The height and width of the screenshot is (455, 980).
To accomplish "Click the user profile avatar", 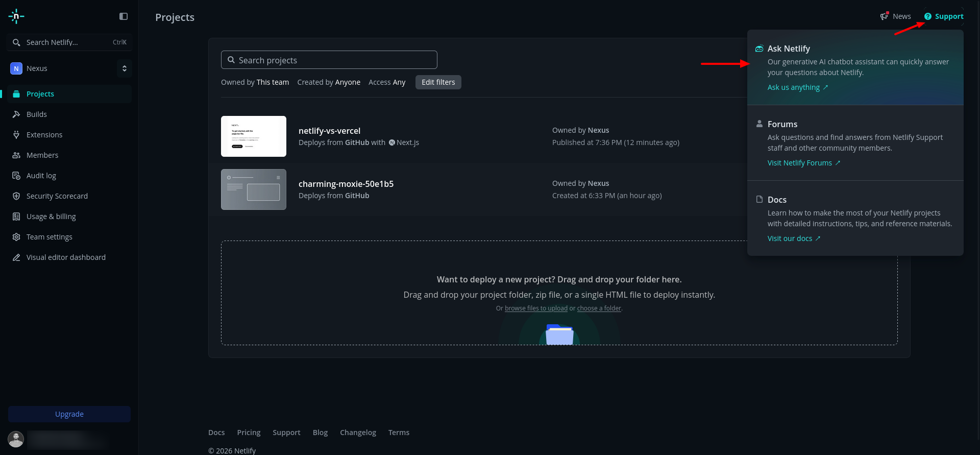I will pyautogui.click(x=16, y=439).
